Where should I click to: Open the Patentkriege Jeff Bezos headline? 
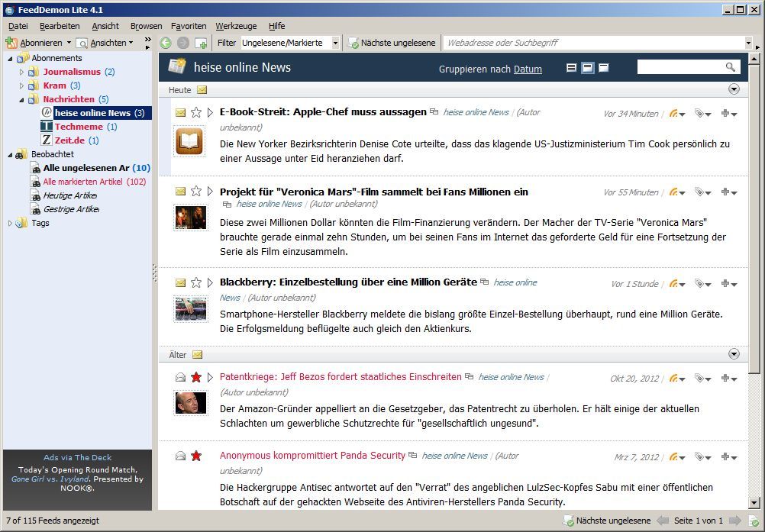(x=341, y=376)
